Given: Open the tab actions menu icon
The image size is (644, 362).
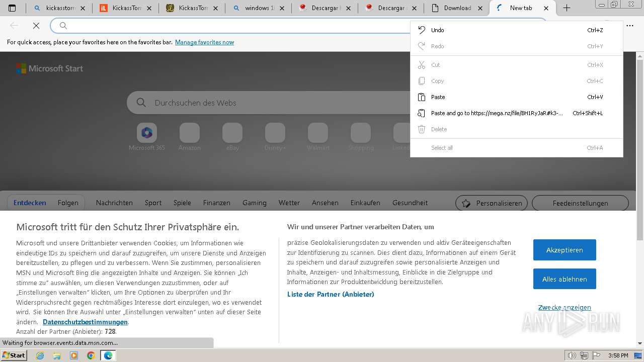Looking at the screenshot, I should [12, 8].
